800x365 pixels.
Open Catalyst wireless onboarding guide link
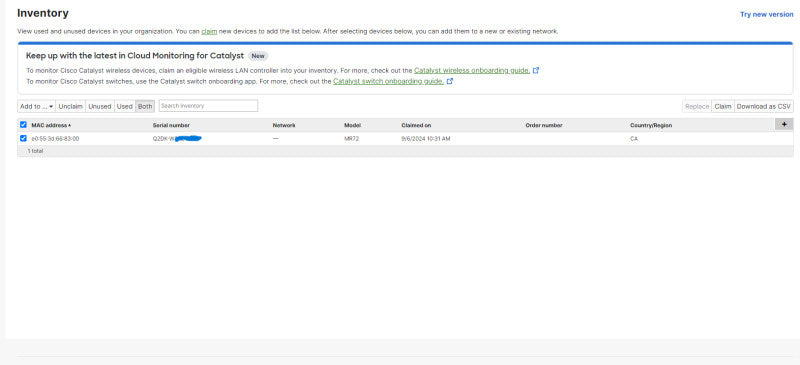[472, 70]
